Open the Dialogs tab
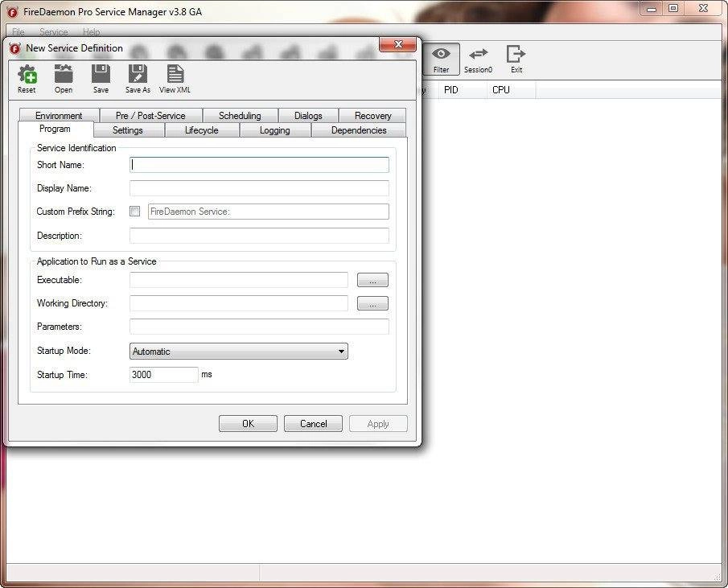Viewport: 728px width, 588px height. (x=308, y=115)
